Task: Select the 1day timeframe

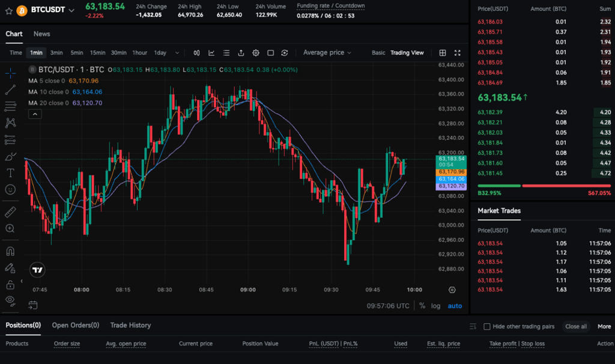Action: click(160, 53)
